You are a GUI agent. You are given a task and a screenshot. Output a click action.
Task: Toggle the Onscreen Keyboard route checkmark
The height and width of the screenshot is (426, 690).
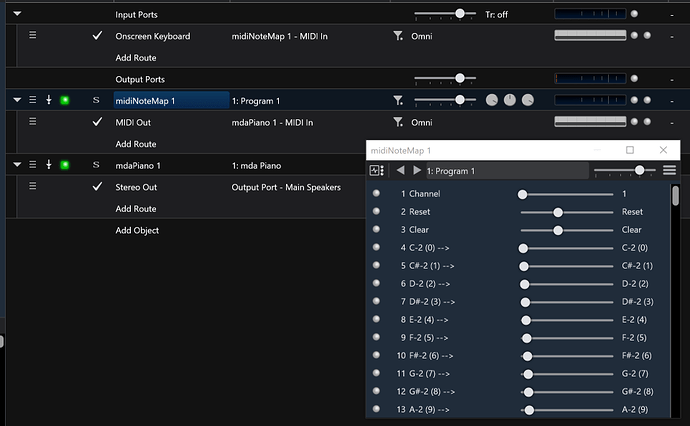97,36
